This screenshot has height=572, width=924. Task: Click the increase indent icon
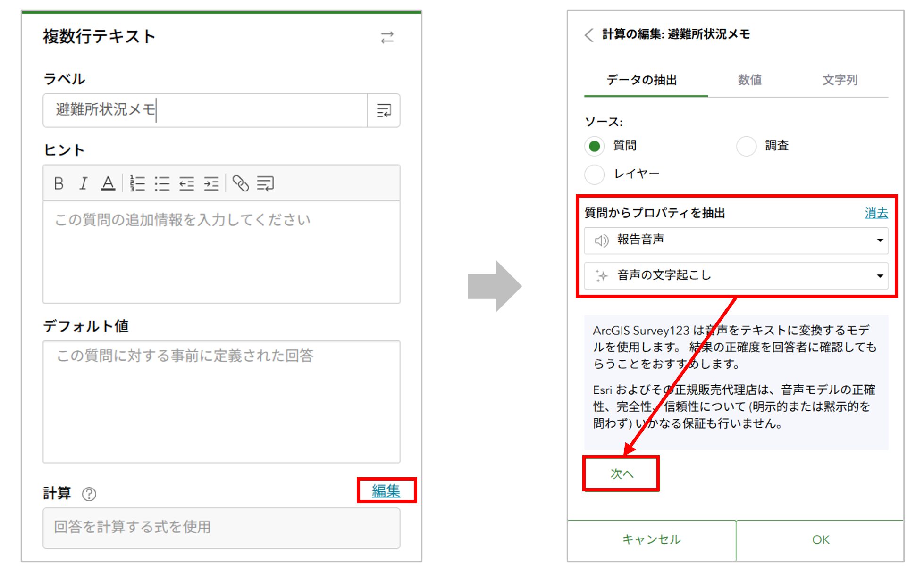coord(211,183)
